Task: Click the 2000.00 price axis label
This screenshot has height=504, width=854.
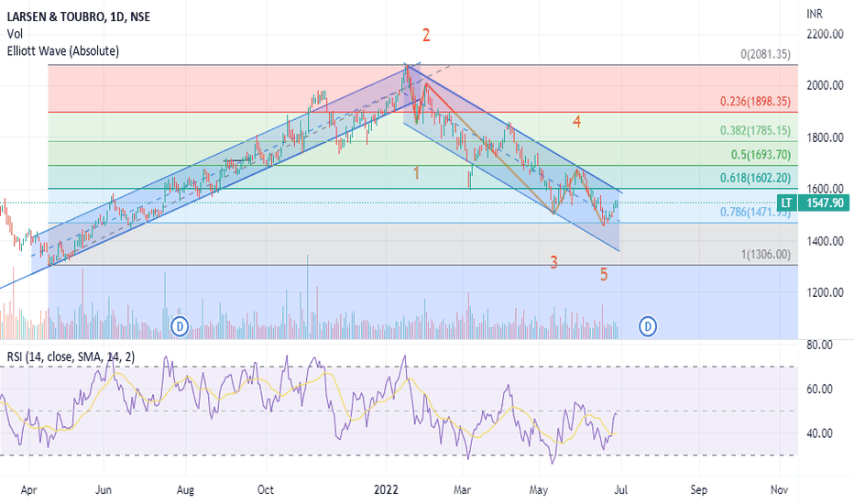Action: (x=825, y=85)
